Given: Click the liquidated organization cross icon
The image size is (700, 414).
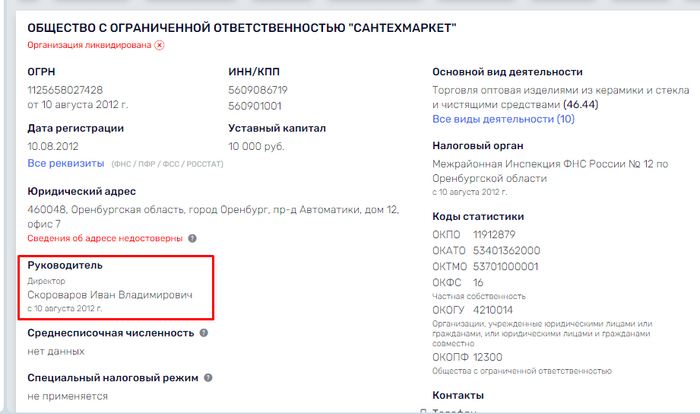Looking at the screenshot, I should pyautogui.click(x=159, y=45).
